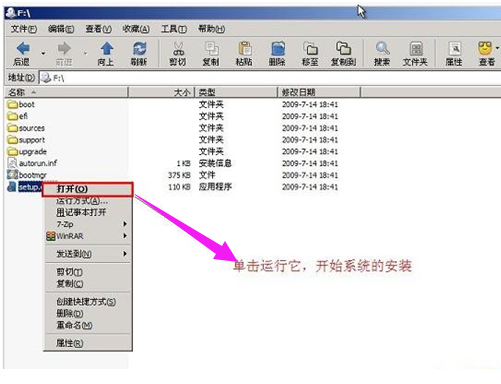Viewport: 501px width, 384px height.
Task: Sort files by the Name (名称) column
Action: [x=66, y=92]
